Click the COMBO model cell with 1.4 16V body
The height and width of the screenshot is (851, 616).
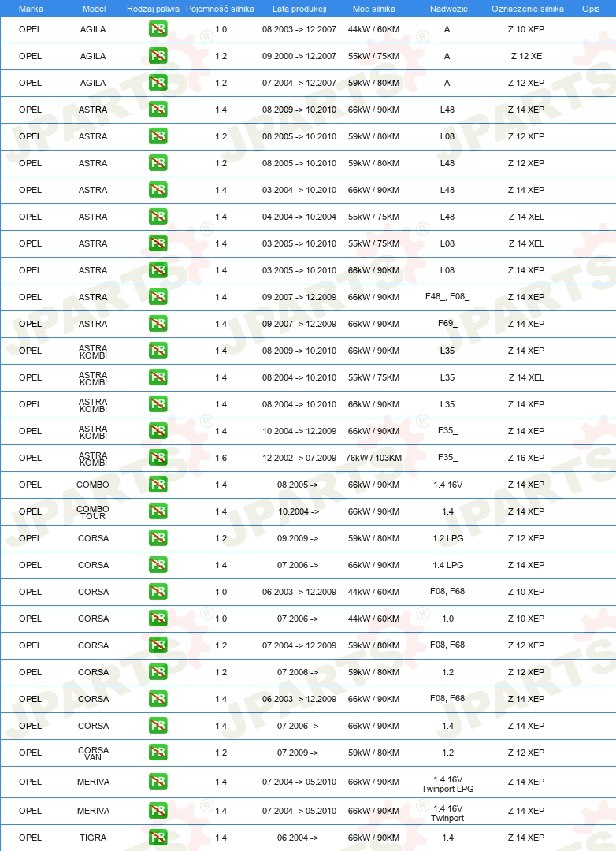coord(93,485)
